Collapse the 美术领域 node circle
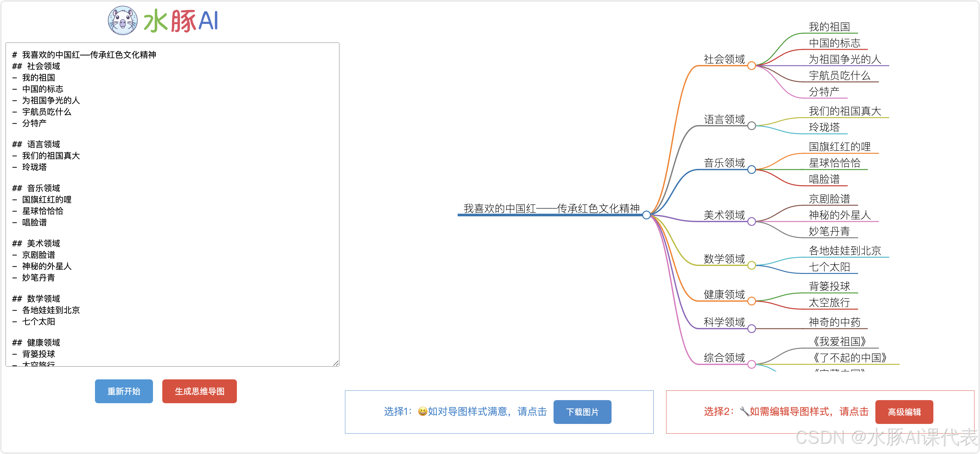 (x=751, y=221)
